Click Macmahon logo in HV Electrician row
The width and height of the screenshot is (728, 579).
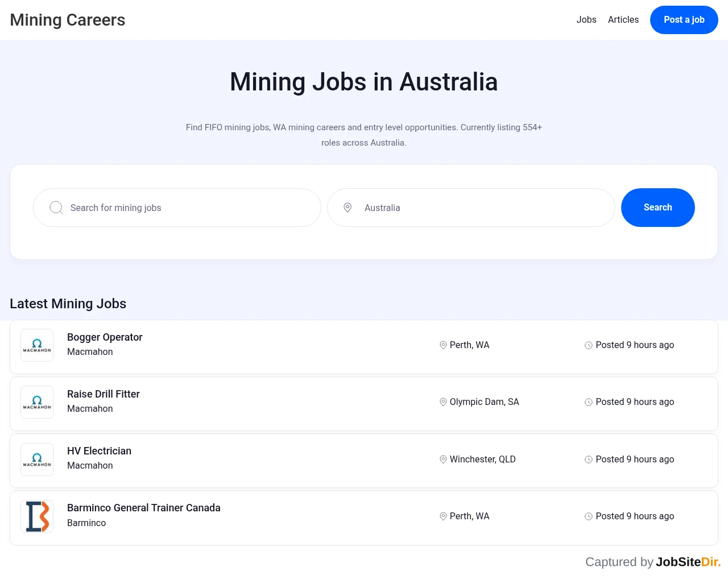(x=37, y=460)
